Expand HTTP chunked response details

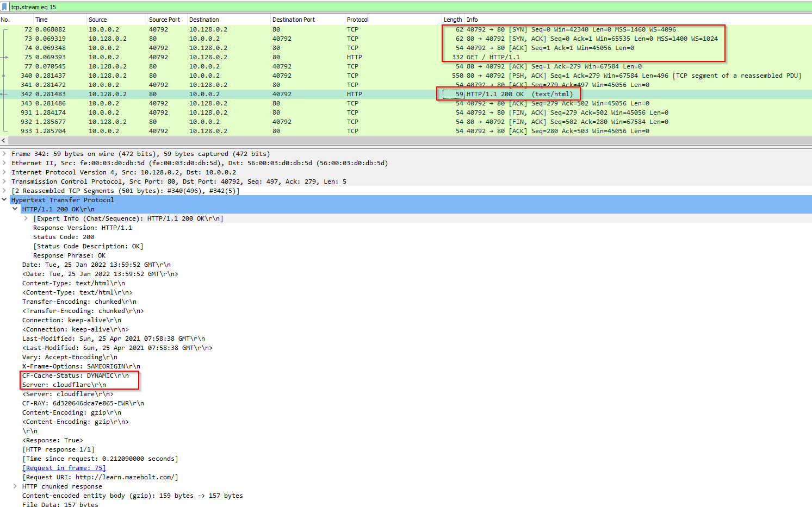15,486
